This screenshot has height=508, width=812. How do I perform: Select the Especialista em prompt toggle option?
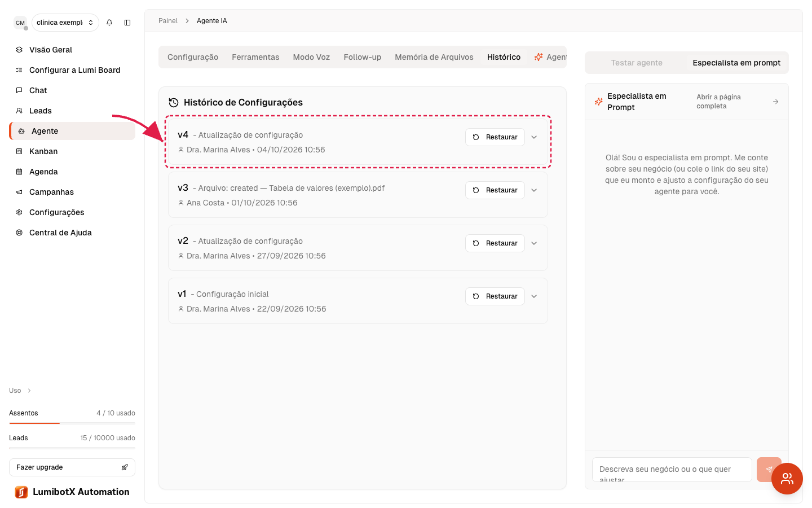coord(736,63)
